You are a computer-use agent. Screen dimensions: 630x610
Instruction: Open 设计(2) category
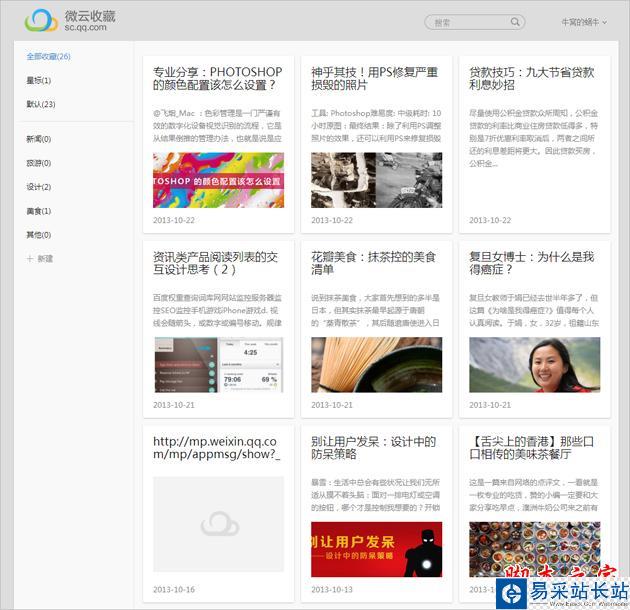click(x=39, y=187)
